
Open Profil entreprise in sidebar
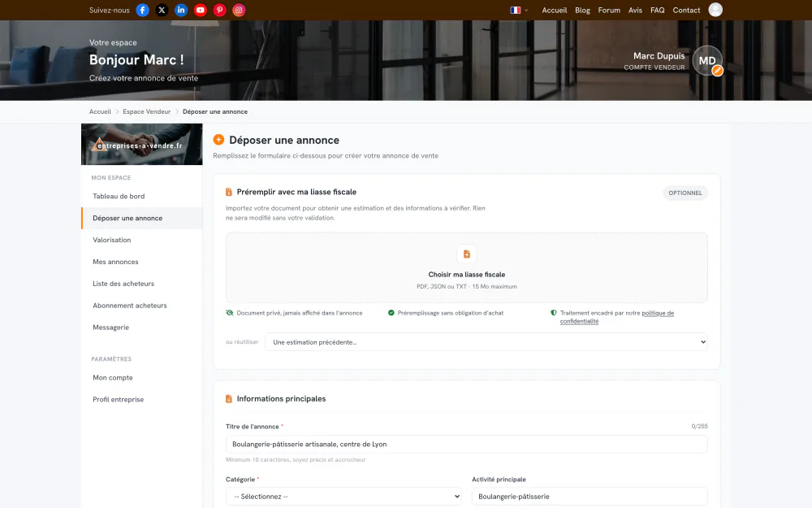[142, 400]
